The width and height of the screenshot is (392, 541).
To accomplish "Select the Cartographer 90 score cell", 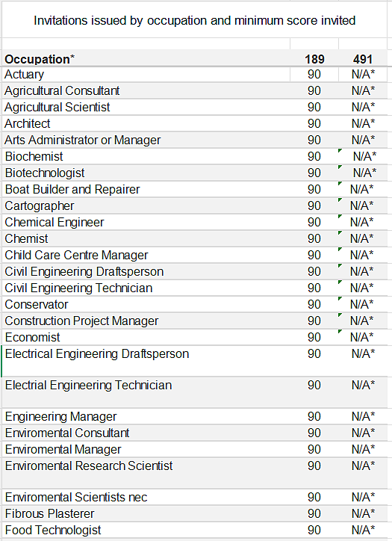I will click(x=314, y=205).
